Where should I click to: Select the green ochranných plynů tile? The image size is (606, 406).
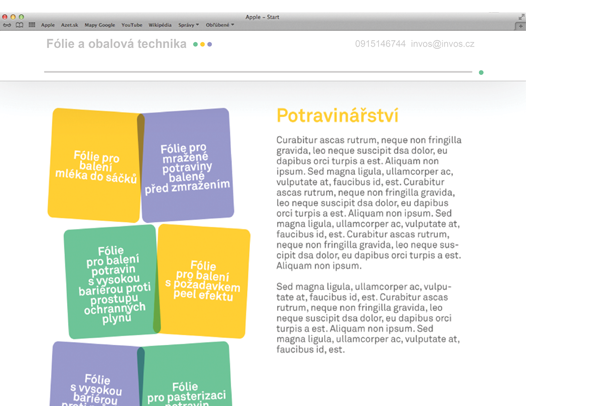pos(112,282)
